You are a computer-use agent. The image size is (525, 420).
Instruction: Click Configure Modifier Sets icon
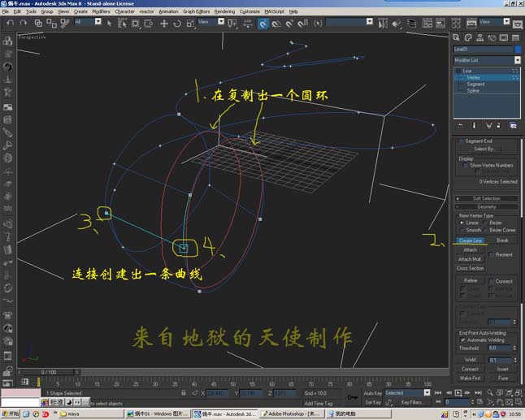tap(513, 125)
